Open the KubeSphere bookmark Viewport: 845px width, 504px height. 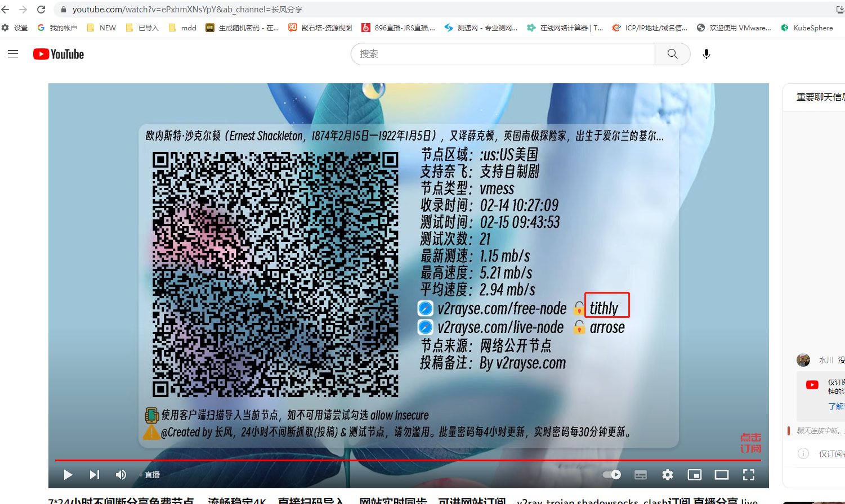point(807,28)
